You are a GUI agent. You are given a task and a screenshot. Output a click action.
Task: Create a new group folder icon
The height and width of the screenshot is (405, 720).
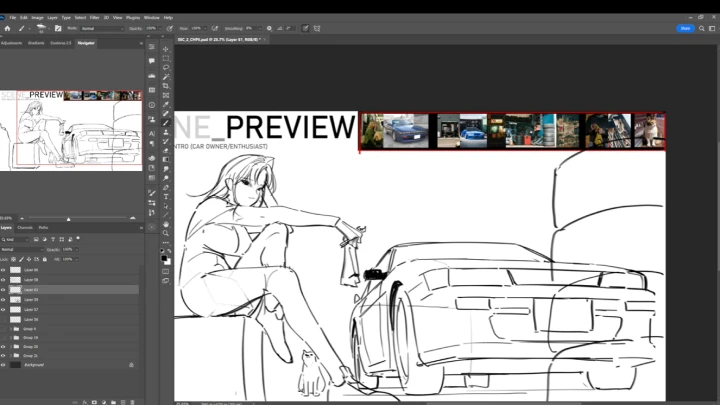pyautogui.click(x=113, y=402)
